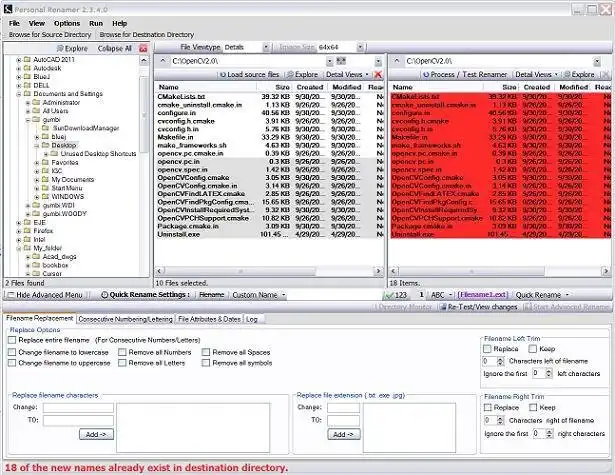Enable Change filename to lowercase
Image resolution: width=615 pixels, height=475 pixels.
click(12, 352)
